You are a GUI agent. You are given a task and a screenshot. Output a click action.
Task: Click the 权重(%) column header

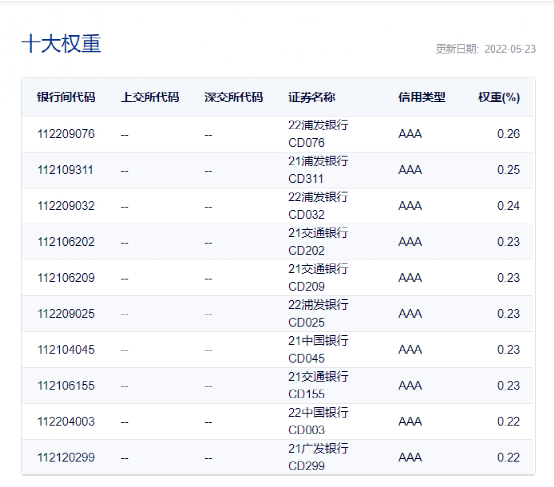[x=499, y=97]
